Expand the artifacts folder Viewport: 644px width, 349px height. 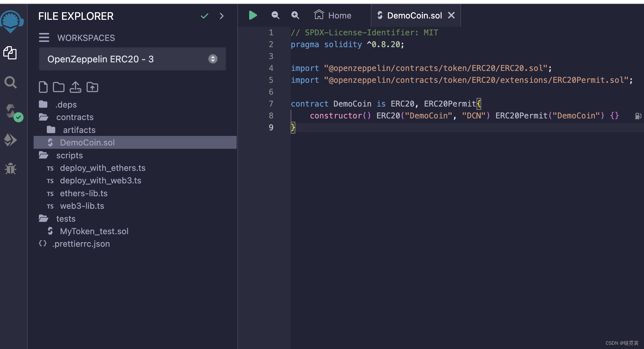71,130
